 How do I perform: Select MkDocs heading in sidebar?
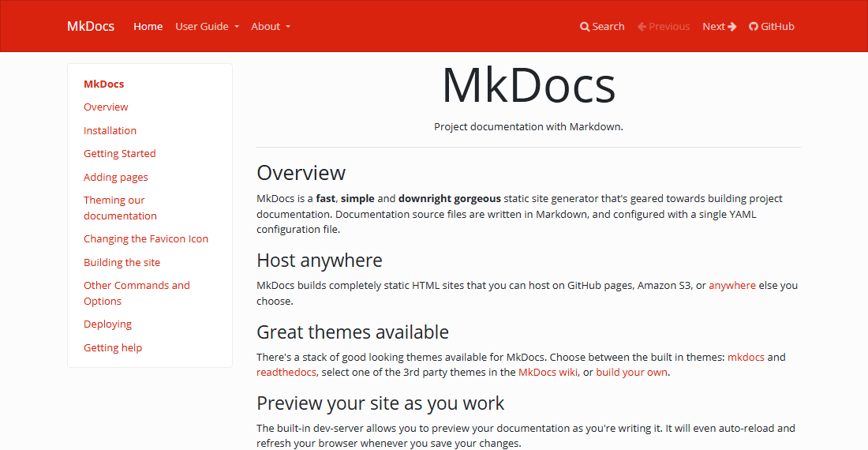click(x=103, y=84)
